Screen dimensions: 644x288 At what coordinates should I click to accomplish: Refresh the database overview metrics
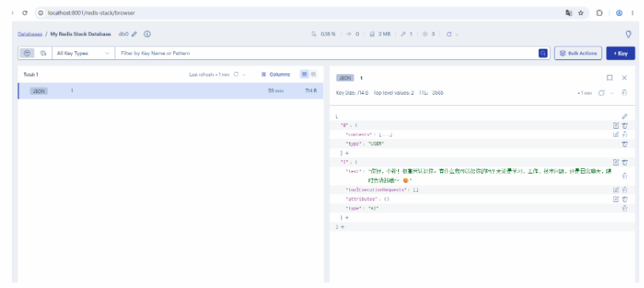pos(449,35)
